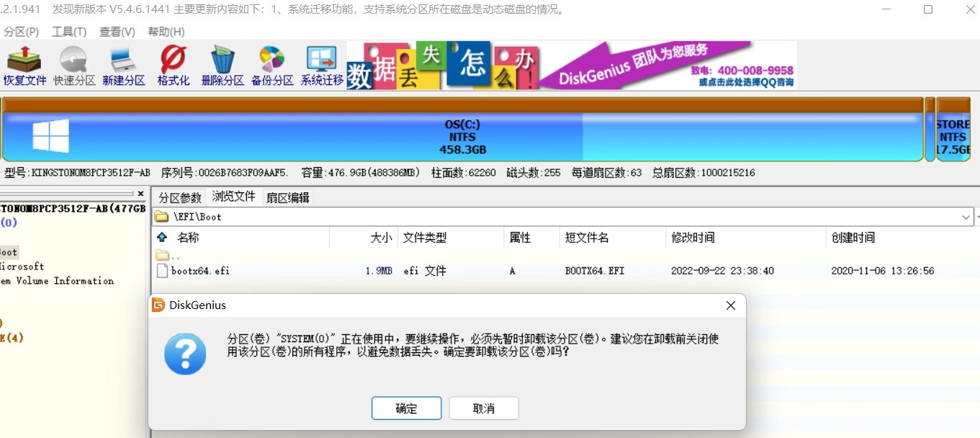Click the 2020-11-06 13:26:56 created time cell
The width and height of the screenshot is (980, 438).
pos(882,271)
